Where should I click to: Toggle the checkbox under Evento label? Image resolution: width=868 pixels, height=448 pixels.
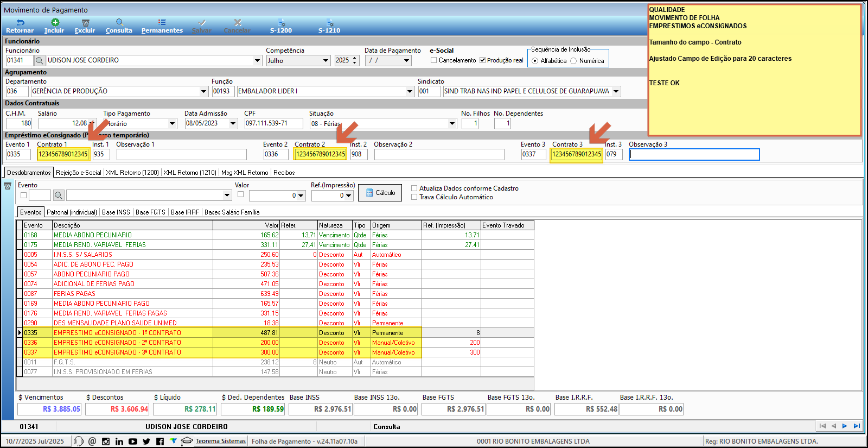[23, 195]
